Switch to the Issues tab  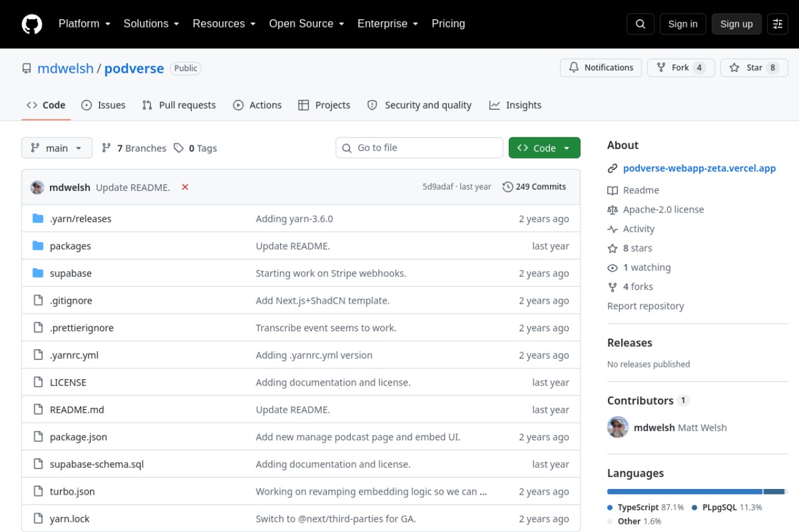click(104, 105)
